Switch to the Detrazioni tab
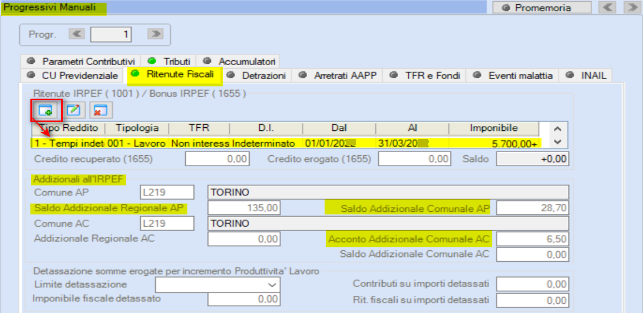 (257, 75)
